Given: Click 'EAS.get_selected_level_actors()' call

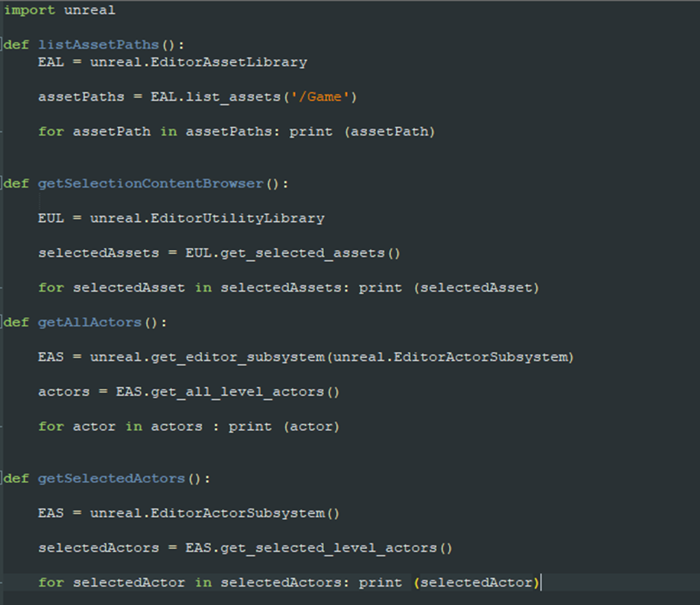Looking at the screenshot, I should pos(319,548).
